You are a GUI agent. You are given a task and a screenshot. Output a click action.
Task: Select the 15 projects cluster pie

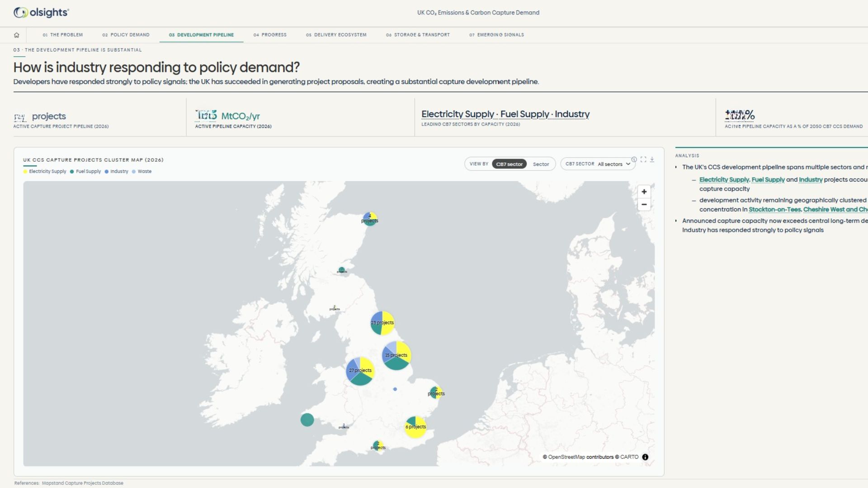[x=396, y=356]
